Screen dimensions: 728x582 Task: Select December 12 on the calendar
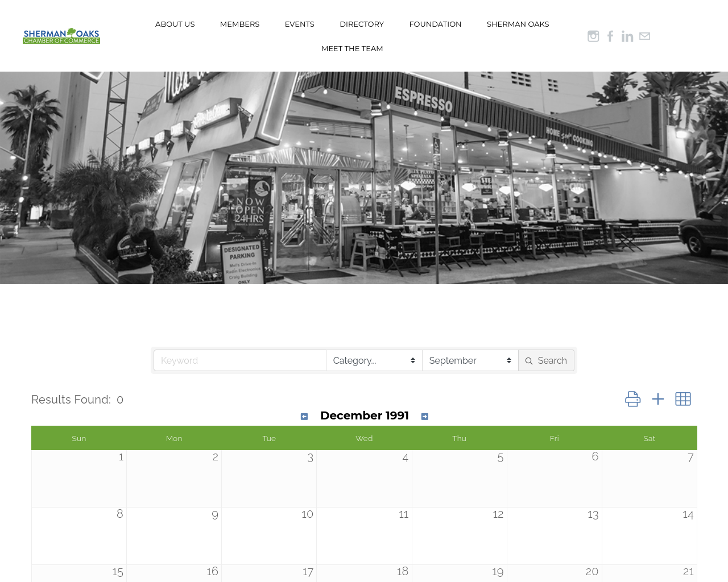460,536
